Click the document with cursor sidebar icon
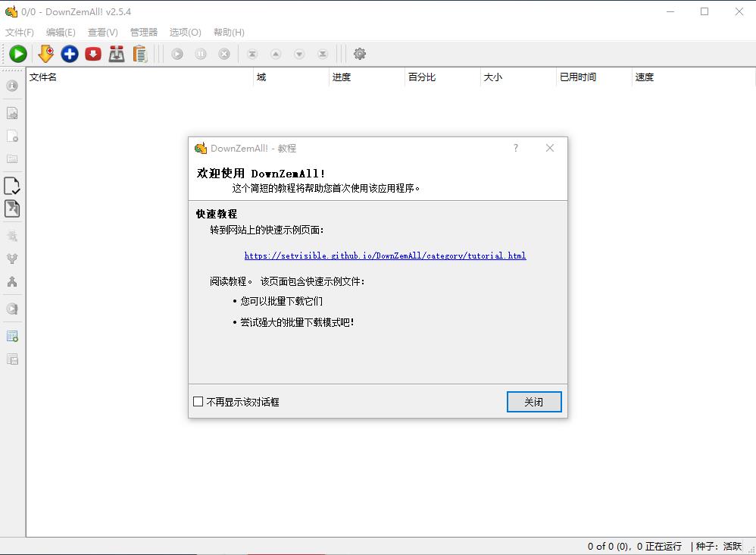756x555 pixels. coord(12,209)
